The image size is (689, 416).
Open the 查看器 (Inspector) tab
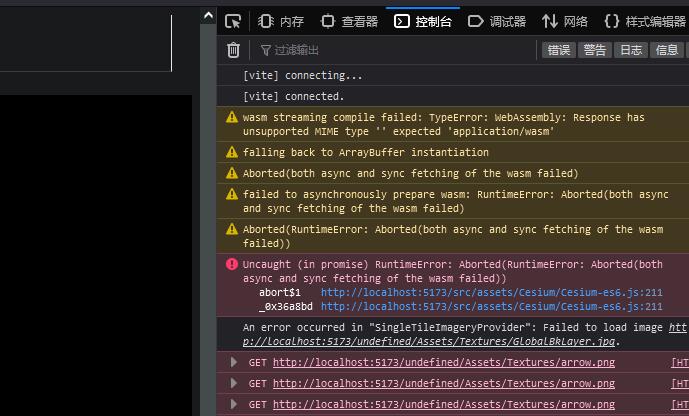pos(349,21)
